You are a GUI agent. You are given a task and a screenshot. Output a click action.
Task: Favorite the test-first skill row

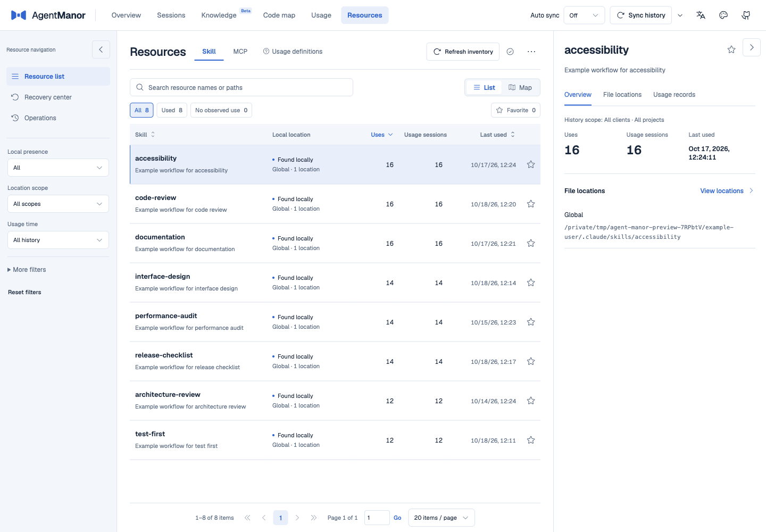pyautogui.click(x=531, y=440)
